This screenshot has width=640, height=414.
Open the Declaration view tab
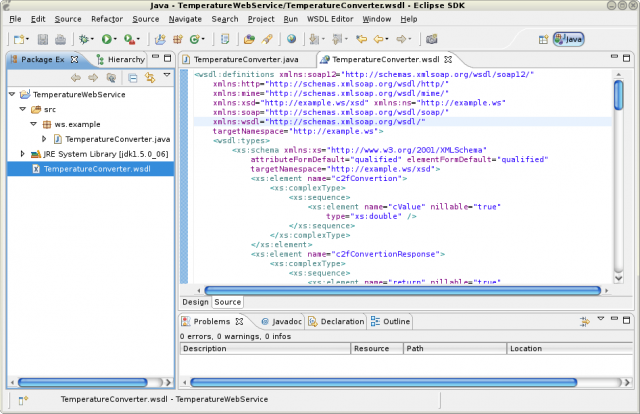(x=337, y=322)
